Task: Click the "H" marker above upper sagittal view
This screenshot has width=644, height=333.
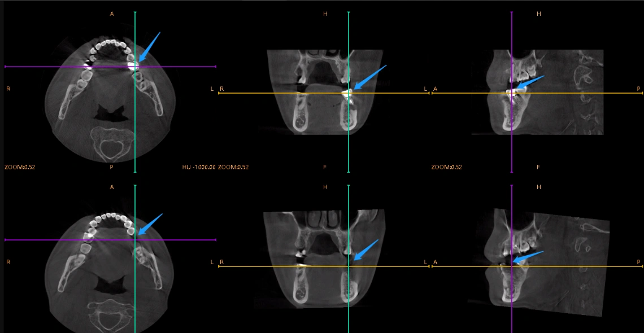Action: click(x=539, y=14)
